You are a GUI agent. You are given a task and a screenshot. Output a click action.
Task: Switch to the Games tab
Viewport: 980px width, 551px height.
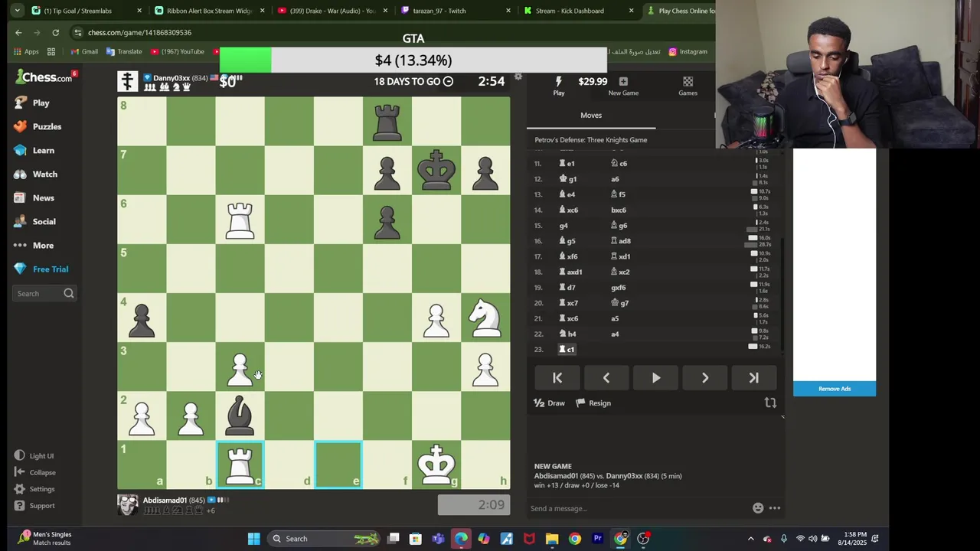click(688, 86)
